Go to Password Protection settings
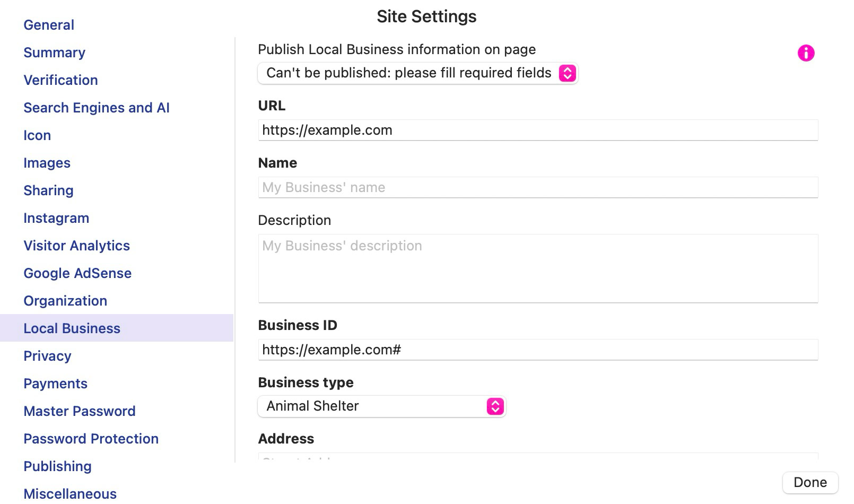 [91, 439]
